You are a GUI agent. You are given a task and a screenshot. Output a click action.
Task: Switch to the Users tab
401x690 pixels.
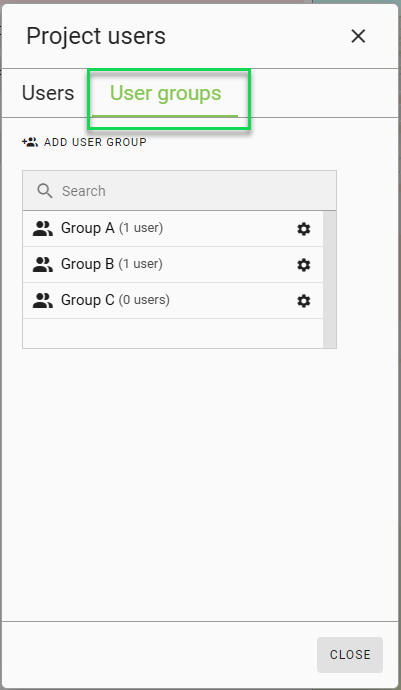click(x=48, y=93)
